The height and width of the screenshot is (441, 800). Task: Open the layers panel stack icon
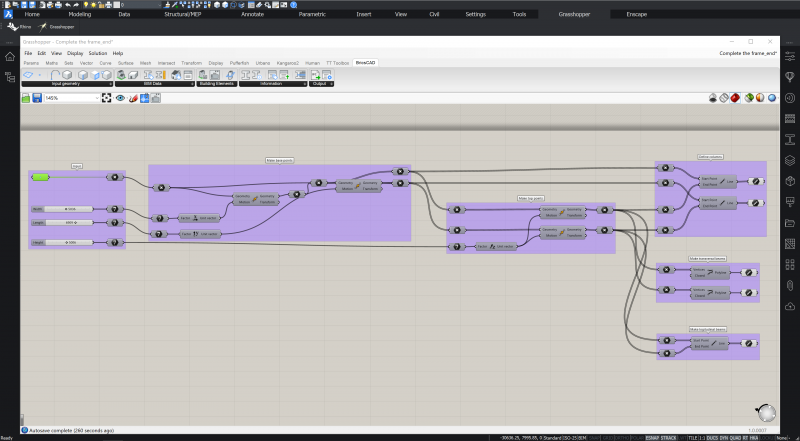click(x=790, y=160)
